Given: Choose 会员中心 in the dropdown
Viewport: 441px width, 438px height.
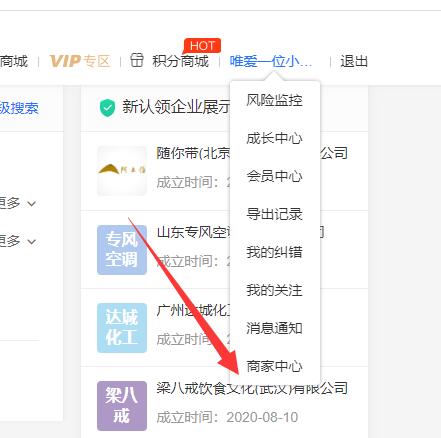Looking at the screenshot, I should point(275,176).
